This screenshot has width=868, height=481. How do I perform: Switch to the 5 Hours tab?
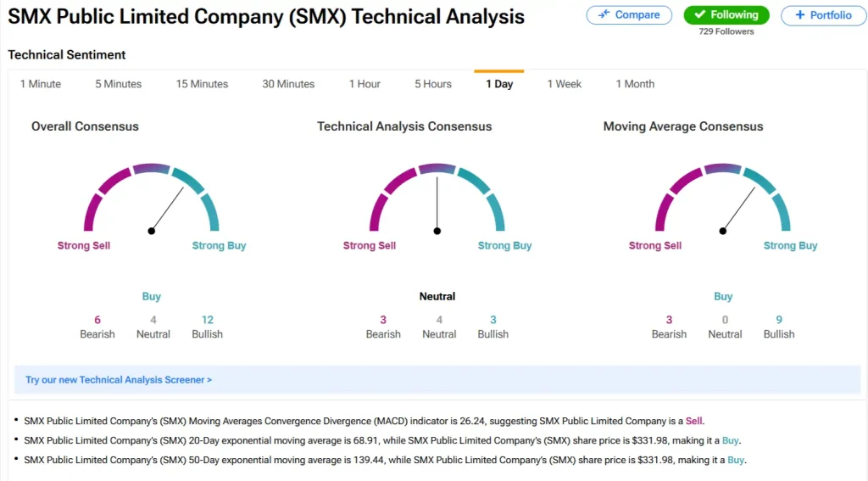tap(433, 84)
